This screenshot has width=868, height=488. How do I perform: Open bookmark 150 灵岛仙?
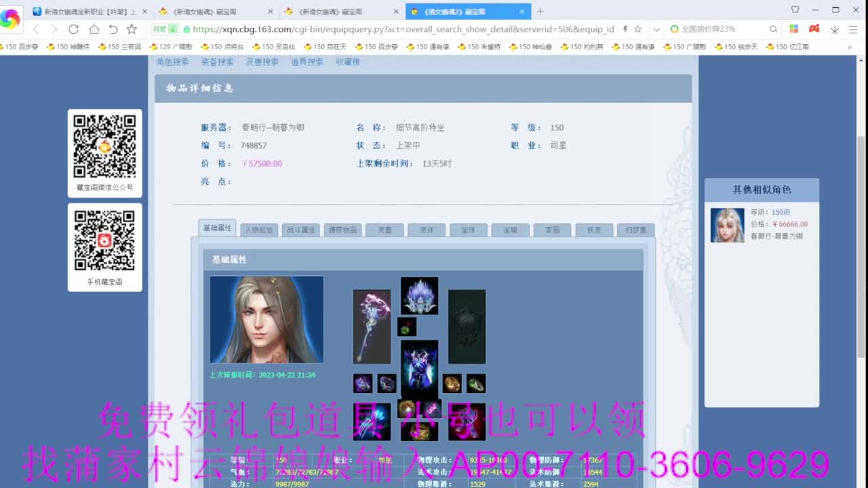click(273, 47)
